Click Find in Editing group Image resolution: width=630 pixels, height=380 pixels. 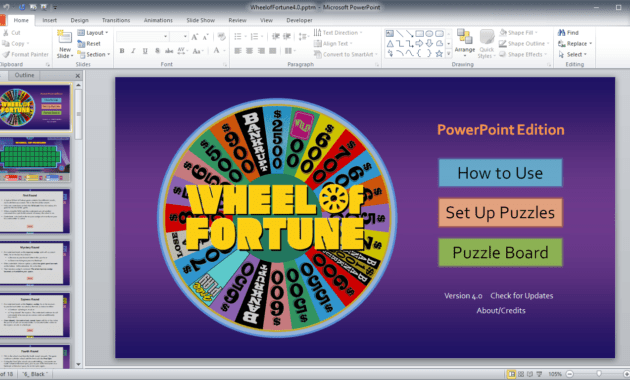point(568,33)
